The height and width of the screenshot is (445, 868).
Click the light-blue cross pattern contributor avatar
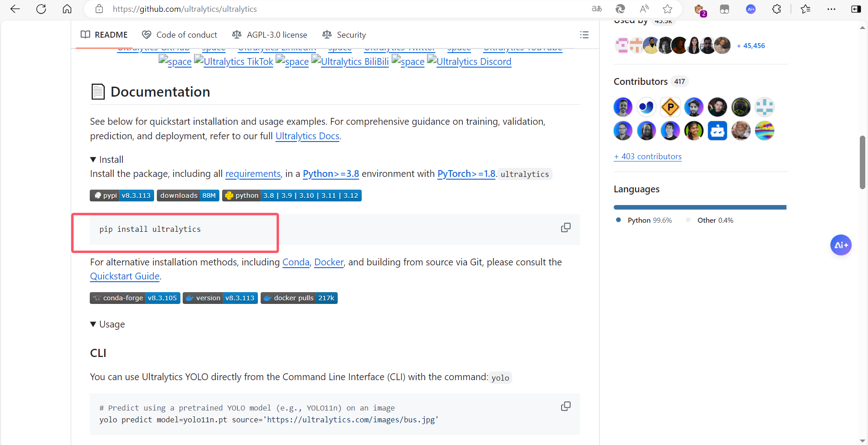(x=764, y=108)
